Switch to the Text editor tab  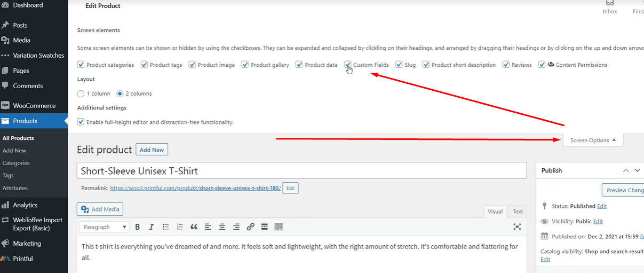[x=518, y=212]
